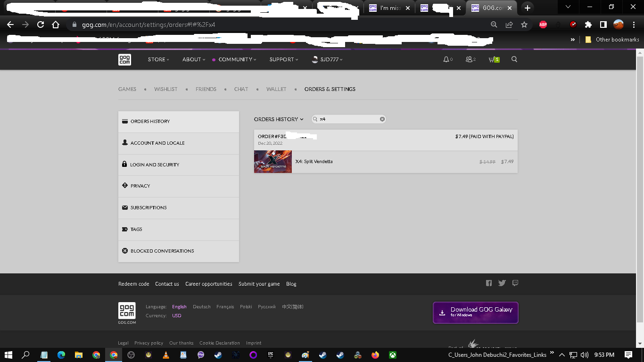
Task: Select ORDERS HISTORY in the sidebar
Action: 179,122
